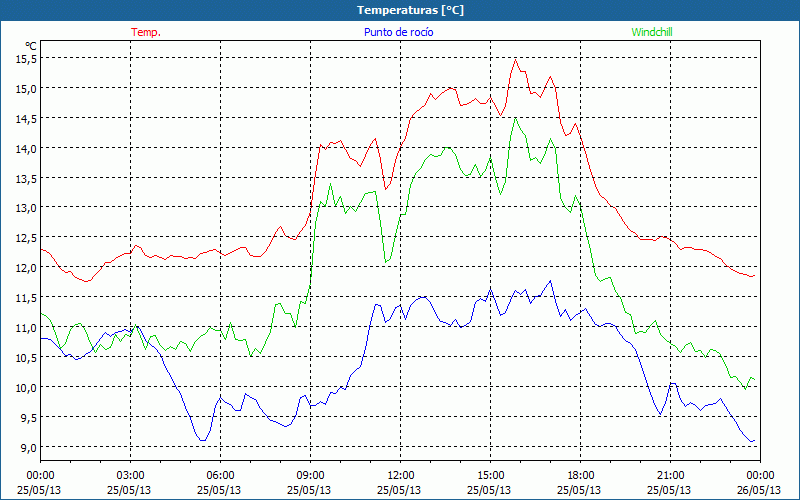Click the green windchill peak near 16:00
Image resolution: width=800 pixels, height=500 pixels.
pyautogui.click(x=515, y=119)
